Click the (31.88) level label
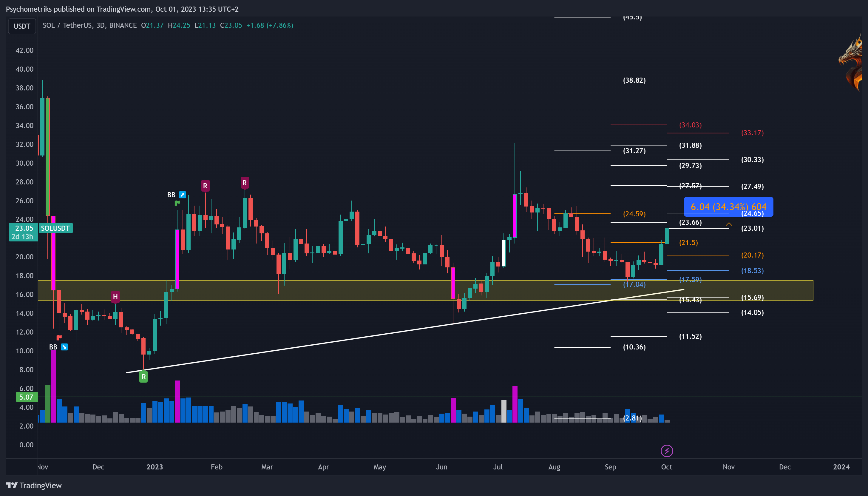This screenshot has height=496, width=868. pyautogui.click(x=690, y=145)
